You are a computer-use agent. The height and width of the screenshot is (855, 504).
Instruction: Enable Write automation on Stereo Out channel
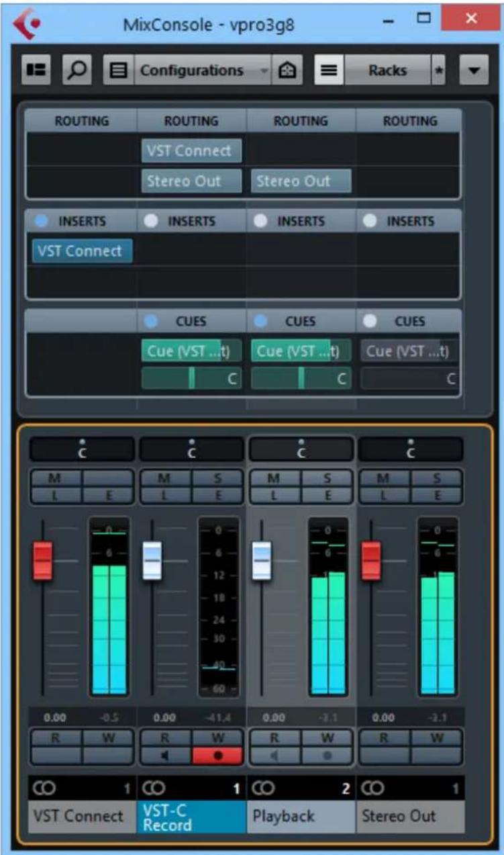tap(436, 737)
